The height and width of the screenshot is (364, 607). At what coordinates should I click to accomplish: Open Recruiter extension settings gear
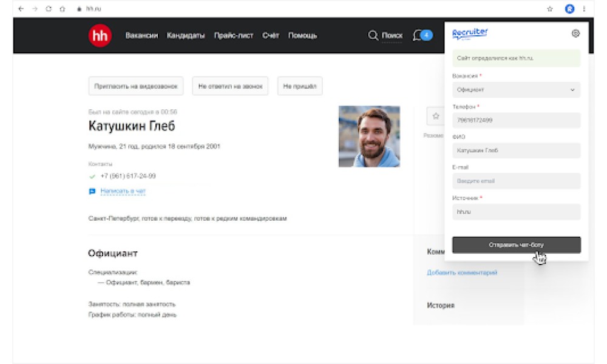point(575,33)
